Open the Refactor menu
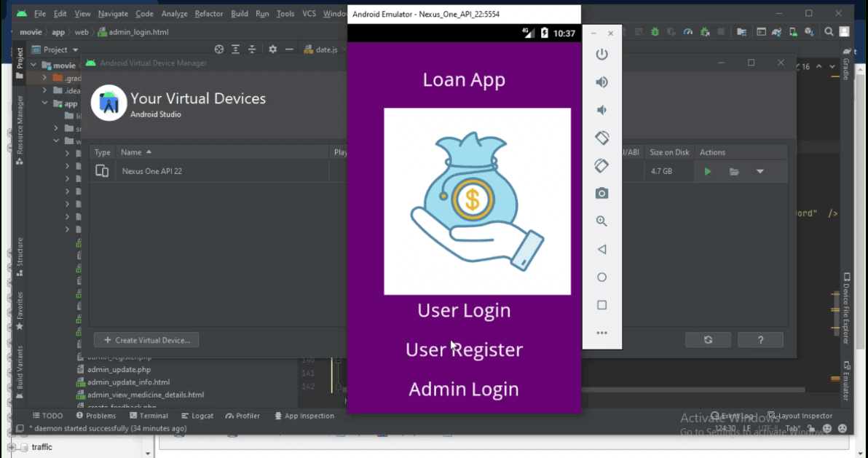Screen dimensions: 868x458 point(209,14)
